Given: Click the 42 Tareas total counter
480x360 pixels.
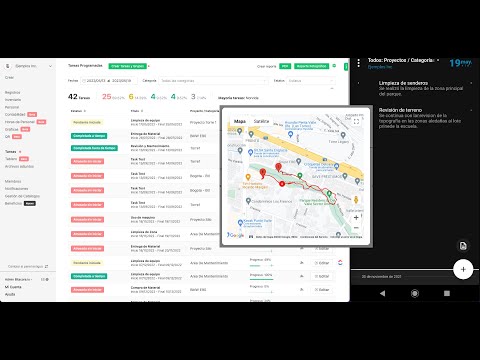Looking at the screenshot, I should (79, 97).
